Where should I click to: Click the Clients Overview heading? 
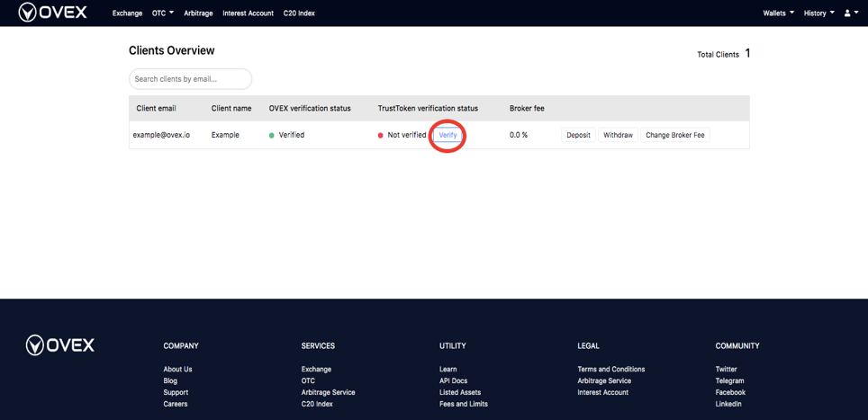tap(172, 50)
